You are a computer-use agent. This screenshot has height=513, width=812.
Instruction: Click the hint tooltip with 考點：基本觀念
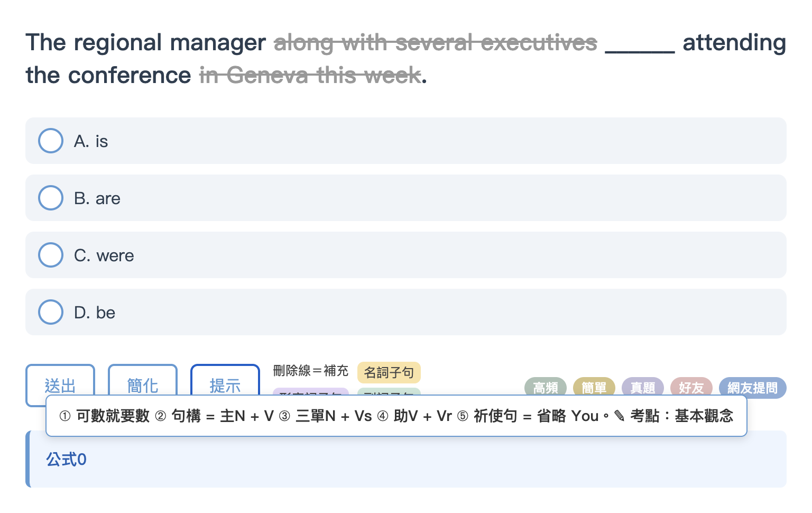396,416
